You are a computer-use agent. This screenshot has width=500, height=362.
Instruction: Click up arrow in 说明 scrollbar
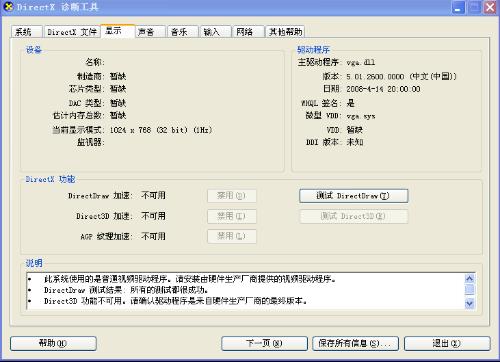[x=469, y=279]
